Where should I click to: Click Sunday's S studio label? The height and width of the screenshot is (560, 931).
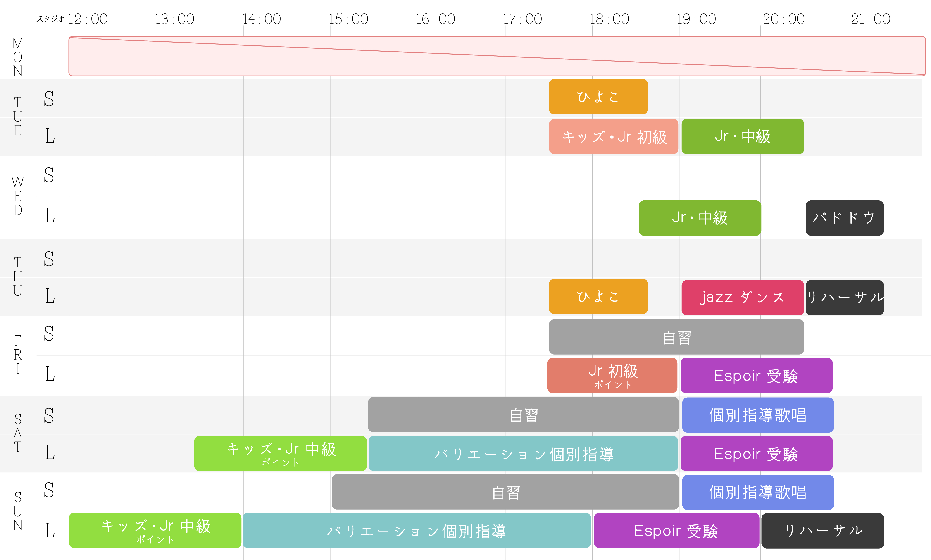(x=49, y=490)
